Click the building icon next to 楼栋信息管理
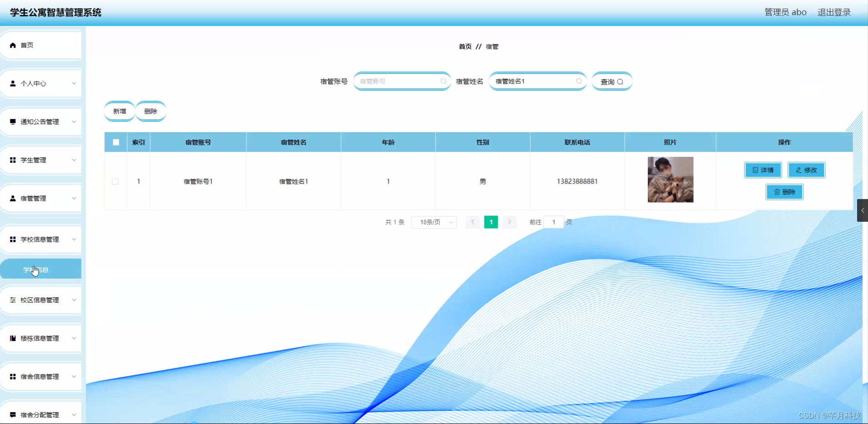The width and height of the screenshot is (868, 424). pos(12,338)
